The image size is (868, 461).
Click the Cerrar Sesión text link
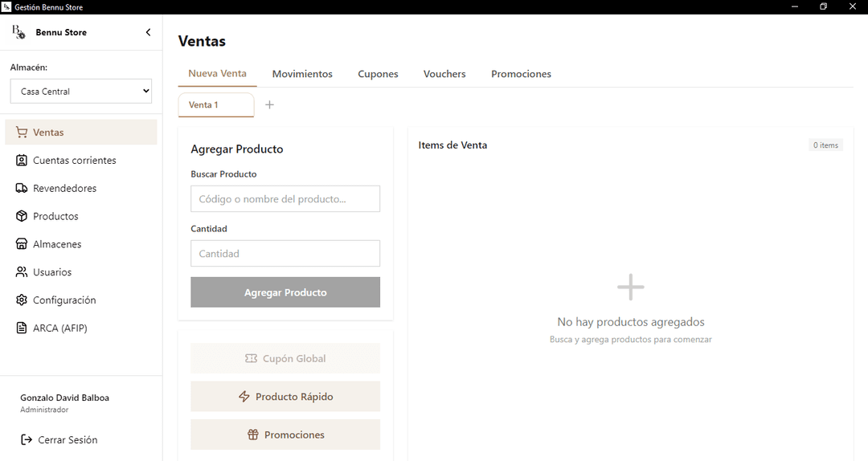[68, 440]
